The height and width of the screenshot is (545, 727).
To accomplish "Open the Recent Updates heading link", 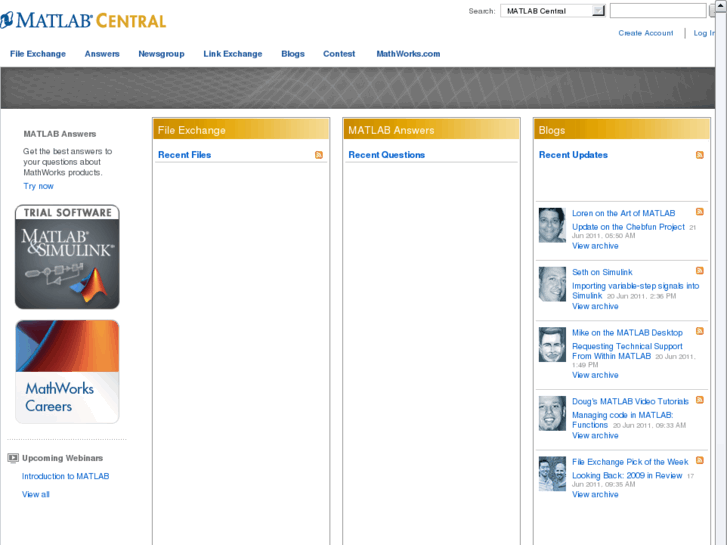I will coord(573,155).
